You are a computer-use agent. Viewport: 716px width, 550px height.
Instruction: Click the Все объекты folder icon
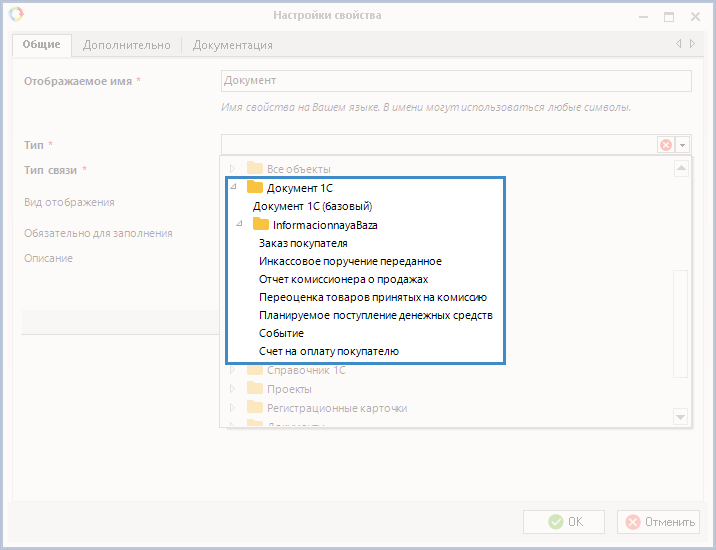coord(255,168)
